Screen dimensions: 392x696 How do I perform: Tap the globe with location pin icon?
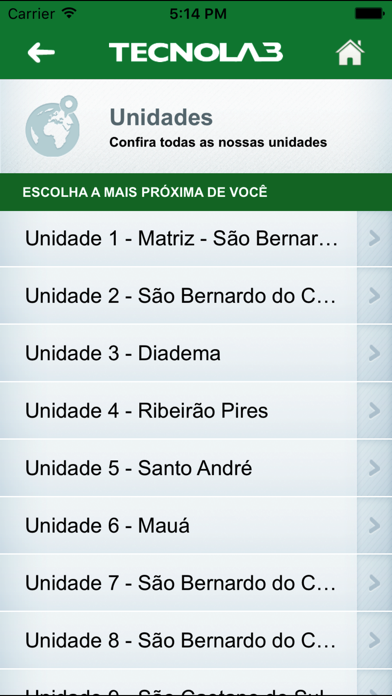point(52,126)
